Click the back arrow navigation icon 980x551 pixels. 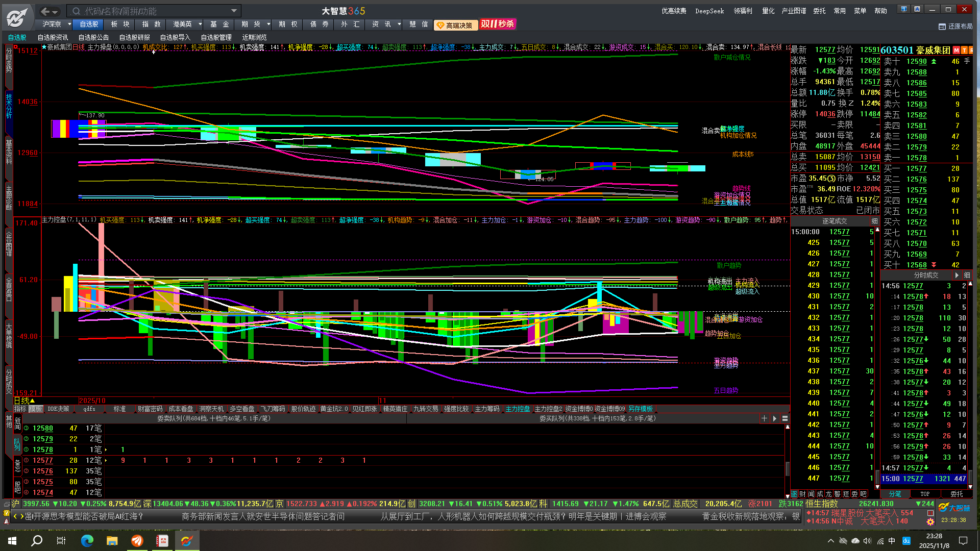point(45,11)
